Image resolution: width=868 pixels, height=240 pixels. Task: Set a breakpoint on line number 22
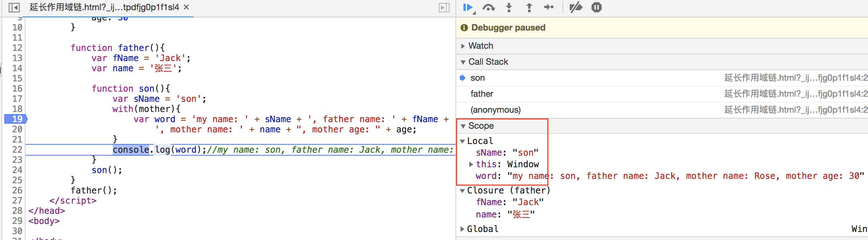pos(17,150)
